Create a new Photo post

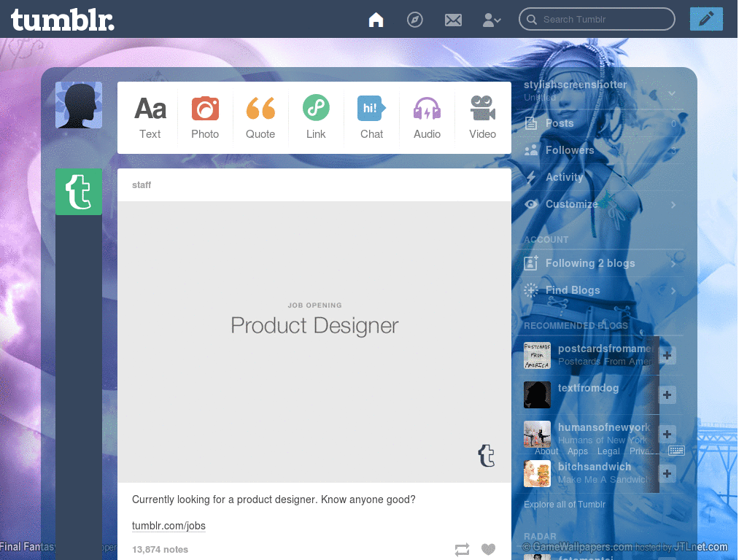pyautogui.click(x=205, y=117)
